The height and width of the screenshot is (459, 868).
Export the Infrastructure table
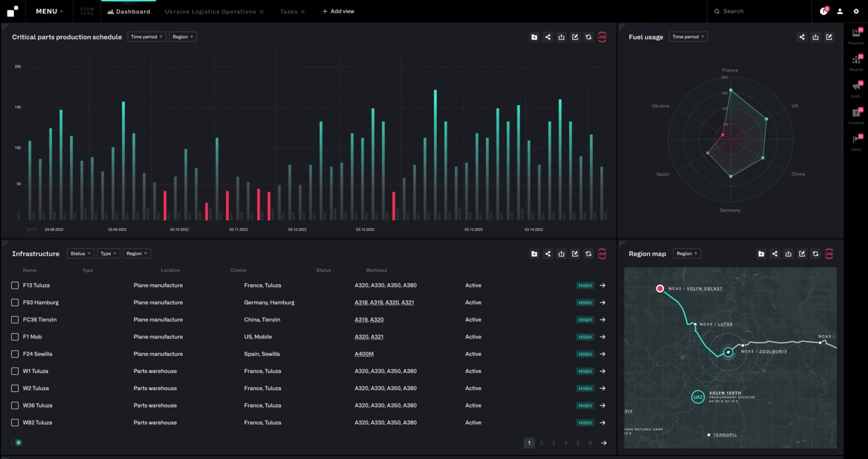pos(561,254)
